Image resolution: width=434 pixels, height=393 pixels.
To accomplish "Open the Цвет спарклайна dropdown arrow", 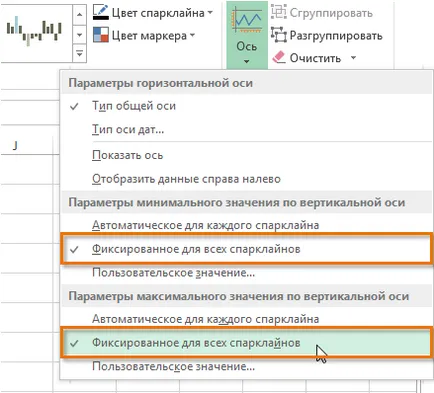I will click(x=210, y=13).
